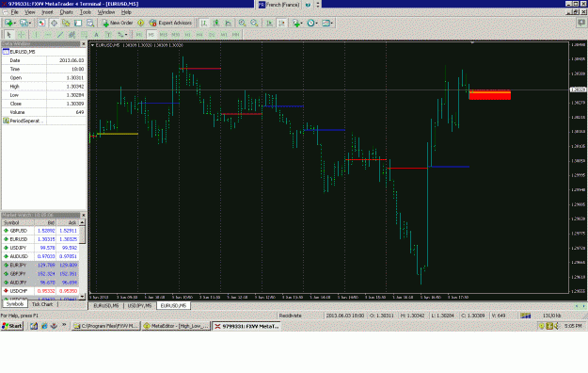Open the Templates icon
The height and width of the screenshot is (373, 588).
click(x=326, y=23)
